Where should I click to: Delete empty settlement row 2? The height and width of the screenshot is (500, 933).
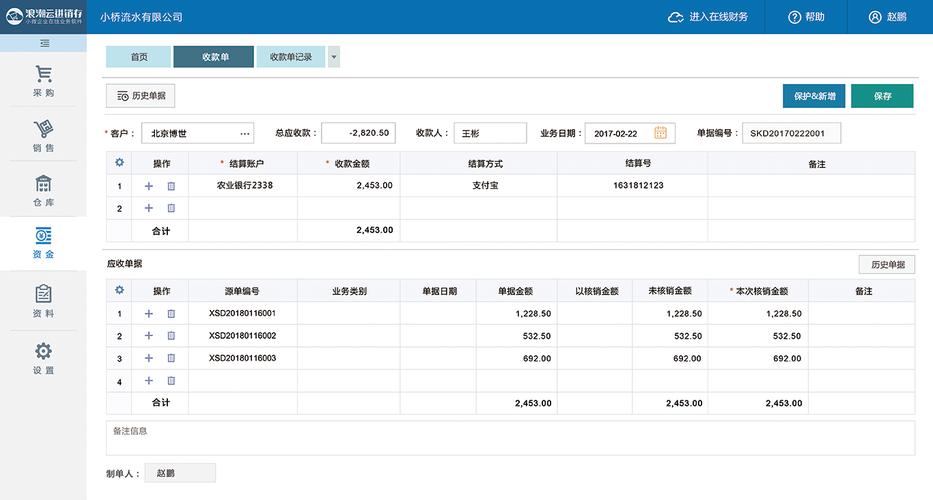click(171, 208)
